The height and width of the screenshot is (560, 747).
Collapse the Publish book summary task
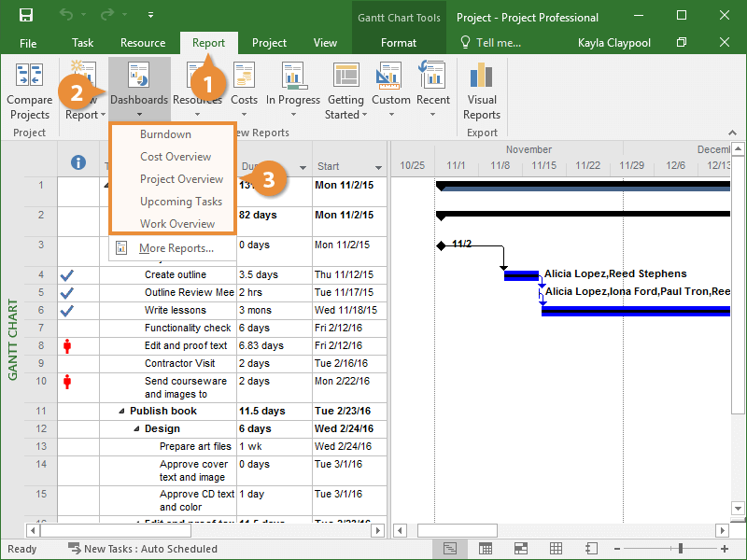[x=121, y=412]
